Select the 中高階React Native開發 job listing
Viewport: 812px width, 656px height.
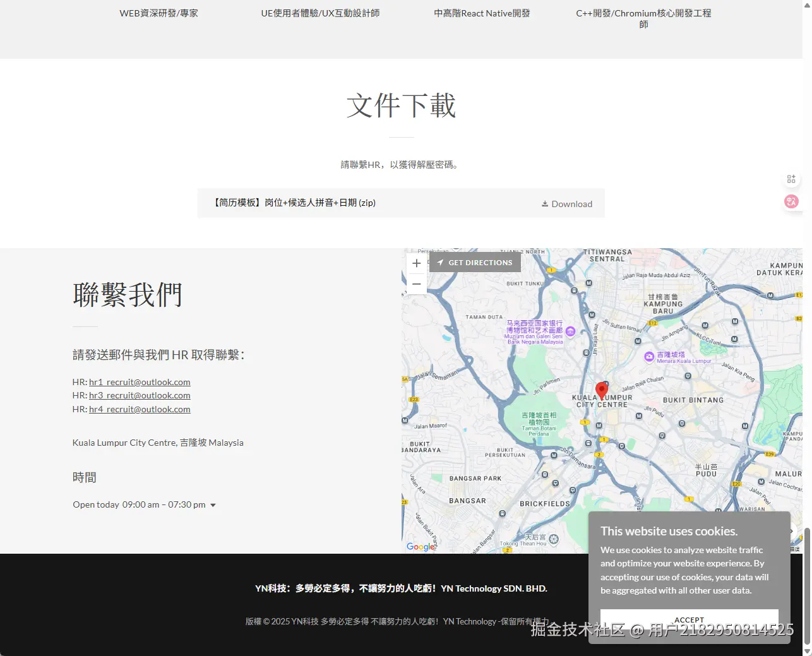tap(482, 13)
